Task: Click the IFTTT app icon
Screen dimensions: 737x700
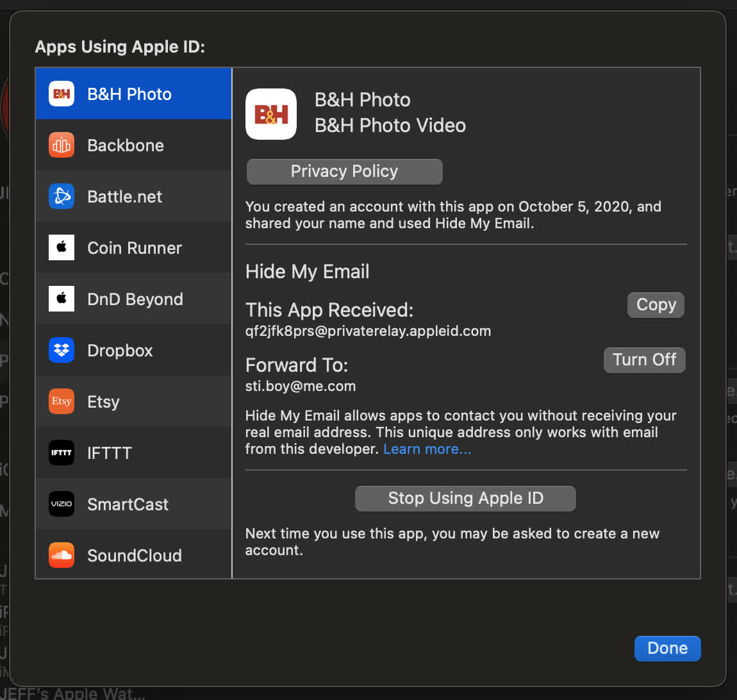Action: 62,453
